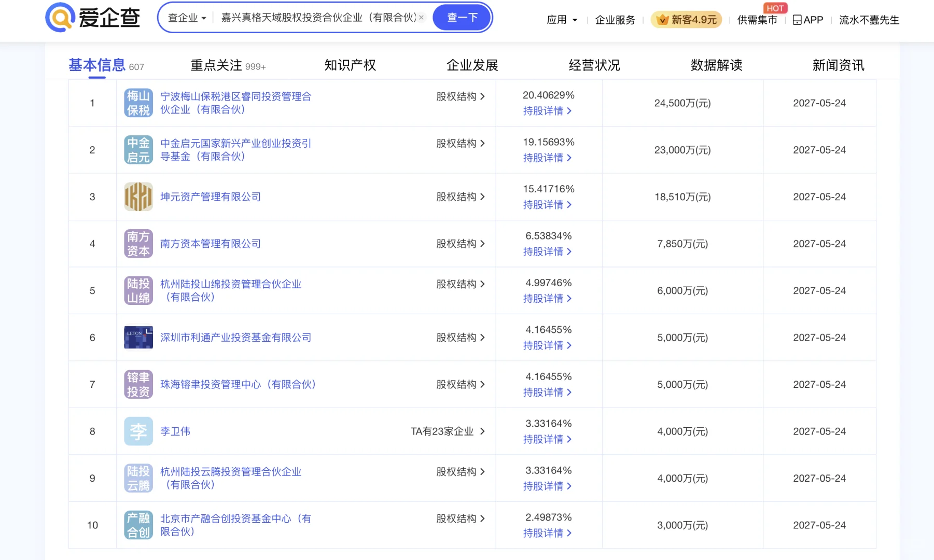This screenshot has height=560, width=934.
Task: Click the 新客4.9元 crown badge
Action: [x=686, y=20]
